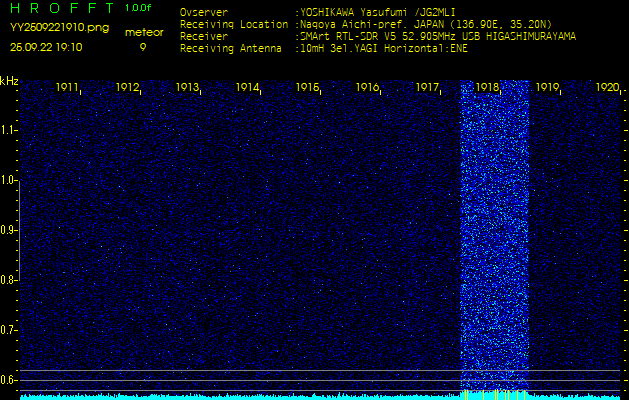629x400 pixels.
Task: Click the 1915 time axis label
Action: 307,87
